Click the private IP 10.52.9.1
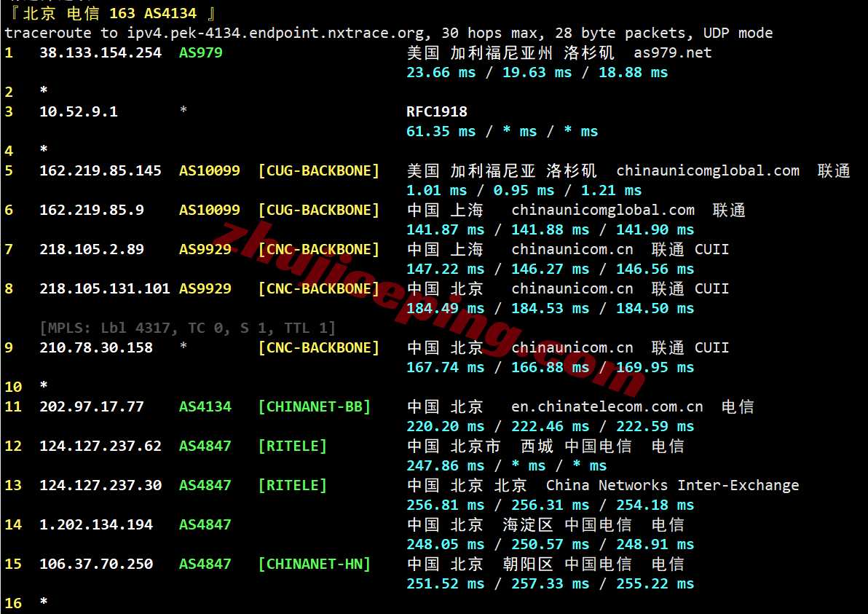The height and width of the screenshot is (614, 868). pyautogui.click(x=79, y=112)
